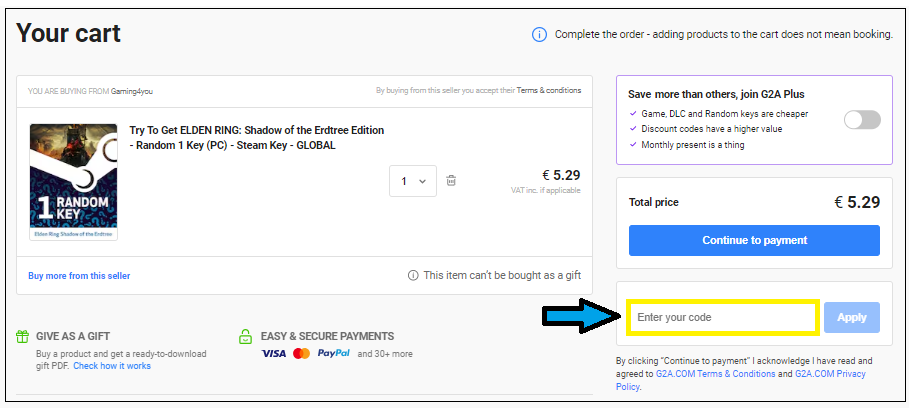Click the PayPal payment logo
Screen dimensions: 910x408
pos(333,354)
